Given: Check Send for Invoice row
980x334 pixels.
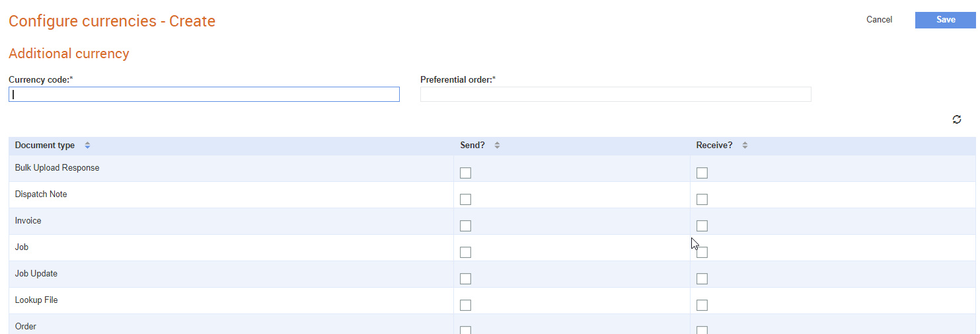Looking at the screenshot, I should (465, 226).
